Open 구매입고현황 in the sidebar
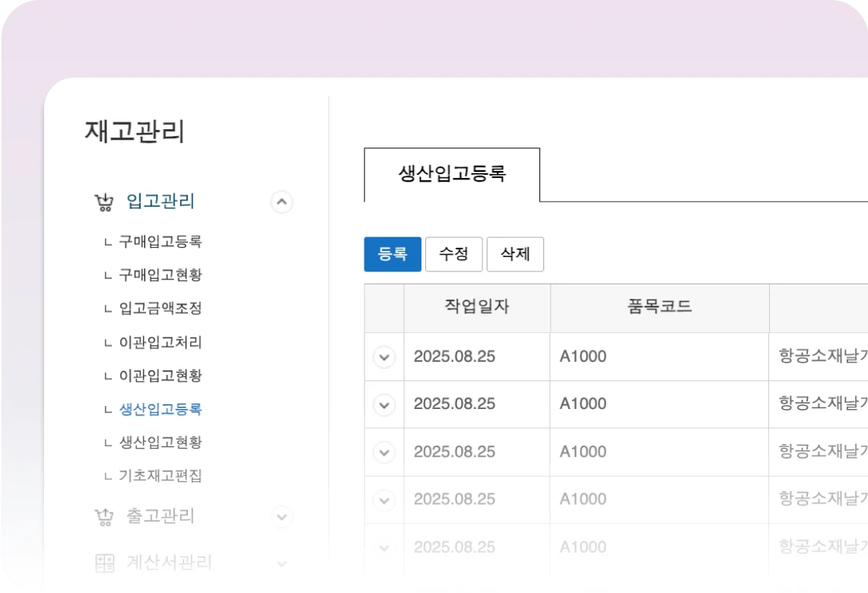This screenshot has width=868, height=593. click(x=161, y=275)
